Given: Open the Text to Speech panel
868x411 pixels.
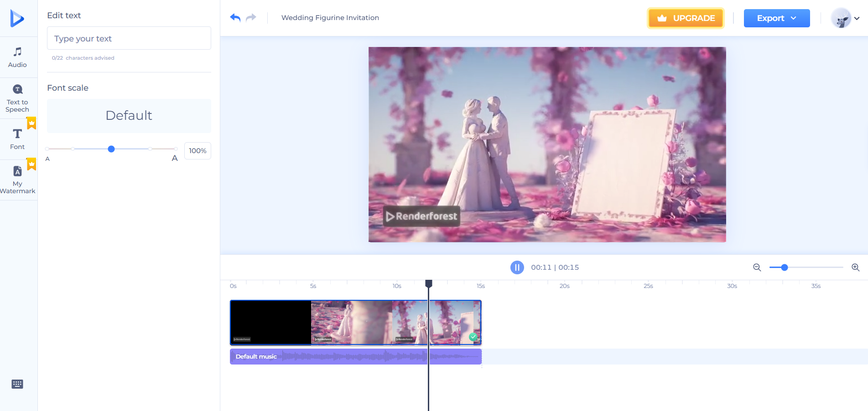Looking at the screenshot, I should [17, 98].
